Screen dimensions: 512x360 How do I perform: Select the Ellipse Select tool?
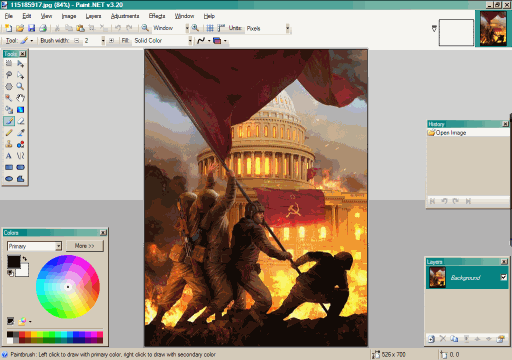[x=9, y=87]
